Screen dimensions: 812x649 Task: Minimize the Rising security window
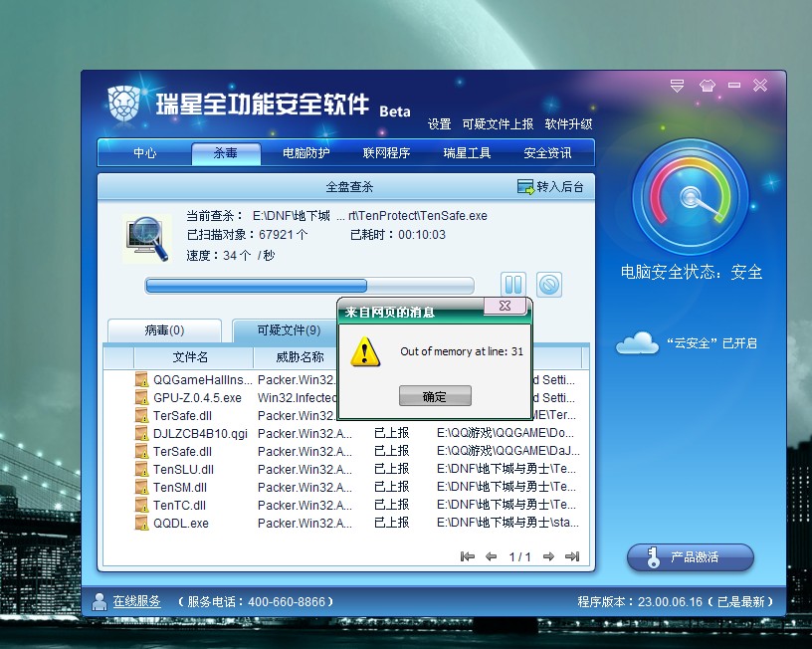click(734, 85)
